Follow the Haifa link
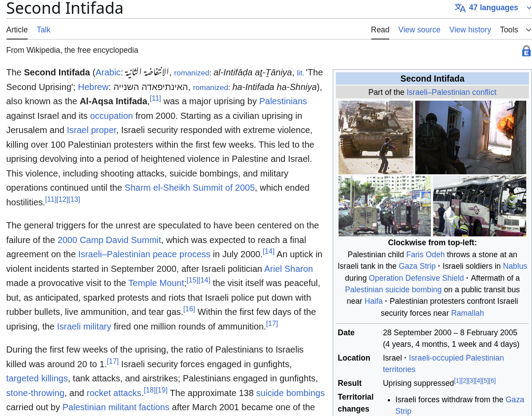 click(x=373, y=302)
